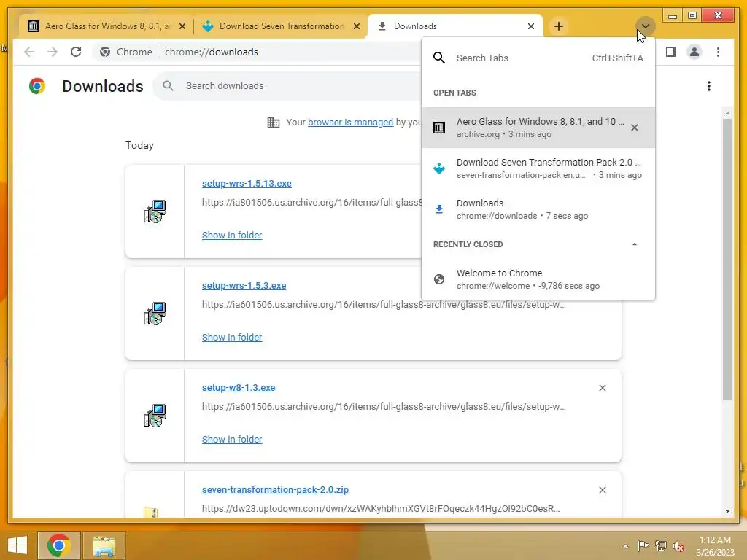
Task: Select Aero Glass entry in open tabs list
Action: click(x=538, y=128)
